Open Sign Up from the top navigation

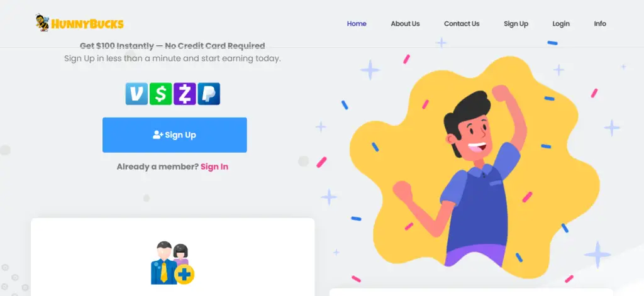(x=516, y=23)
